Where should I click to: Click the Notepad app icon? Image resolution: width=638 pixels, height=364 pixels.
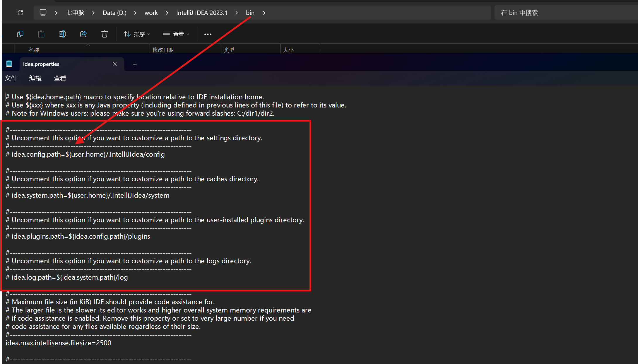(x=9, y=64)
